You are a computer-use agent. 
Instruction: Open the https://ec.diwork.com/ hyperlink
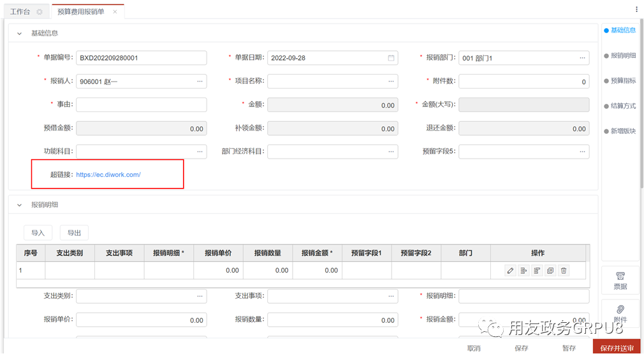click(108, 174)
